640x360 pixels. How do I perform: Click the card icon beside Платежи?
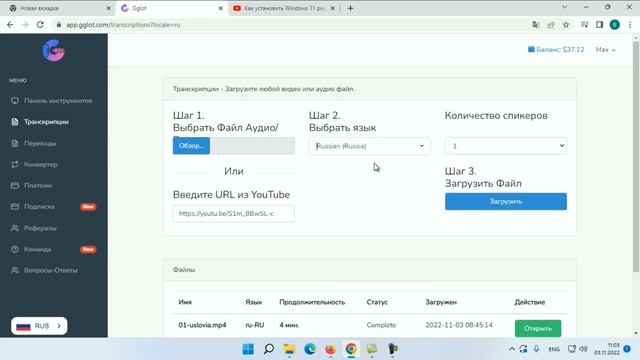(15, 186)
